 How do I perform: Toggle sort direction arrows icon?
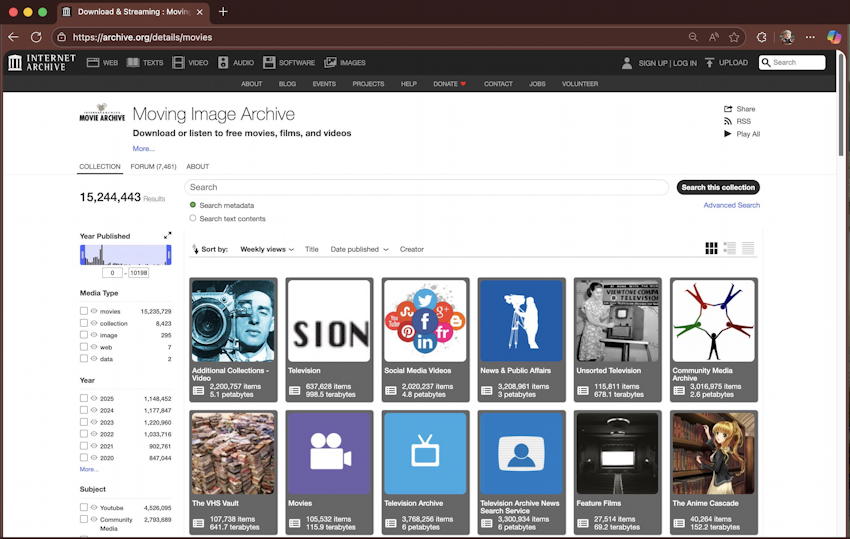pos(195,249)
